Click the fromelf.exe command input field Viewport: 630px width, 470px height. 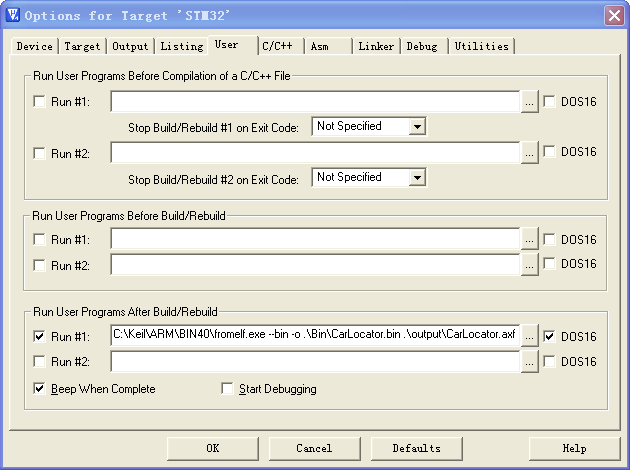pyautogui.click(x=315, y=335)
